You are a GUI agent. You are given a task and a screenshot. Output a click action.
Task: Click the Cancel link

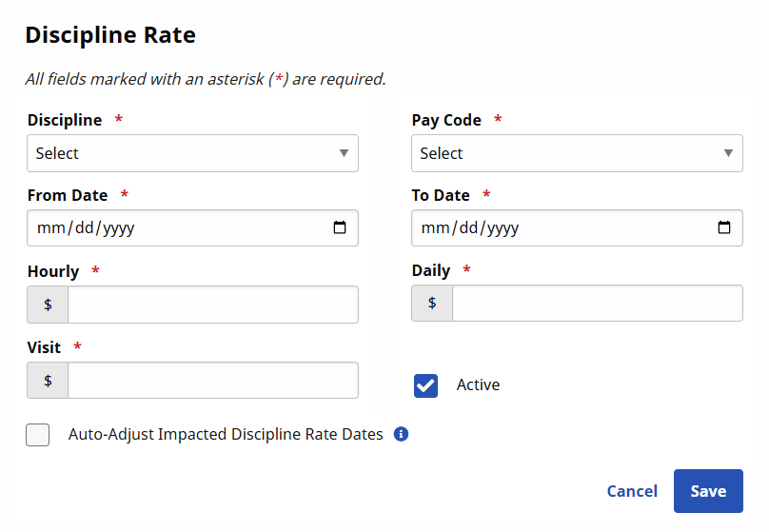pyautogui.click(x=632, y=491)
